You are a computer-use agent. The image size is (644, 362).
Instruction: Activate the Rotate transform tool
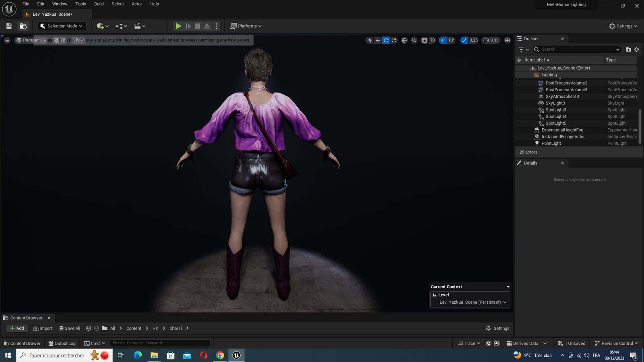386,40
